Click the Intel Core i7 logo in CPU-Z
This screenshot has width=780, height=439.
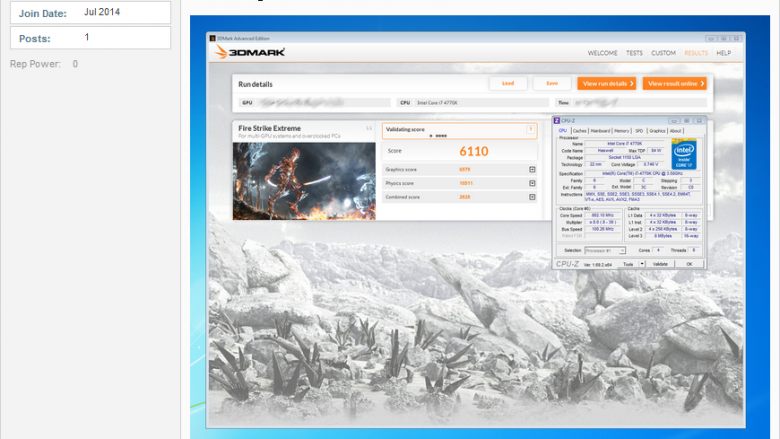point(683,154)
